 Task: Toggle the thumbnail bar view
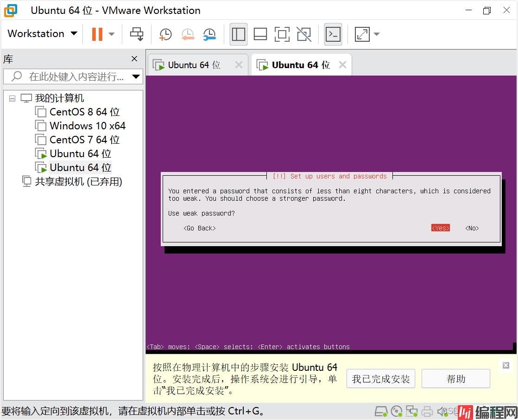(x=260, y=34)
